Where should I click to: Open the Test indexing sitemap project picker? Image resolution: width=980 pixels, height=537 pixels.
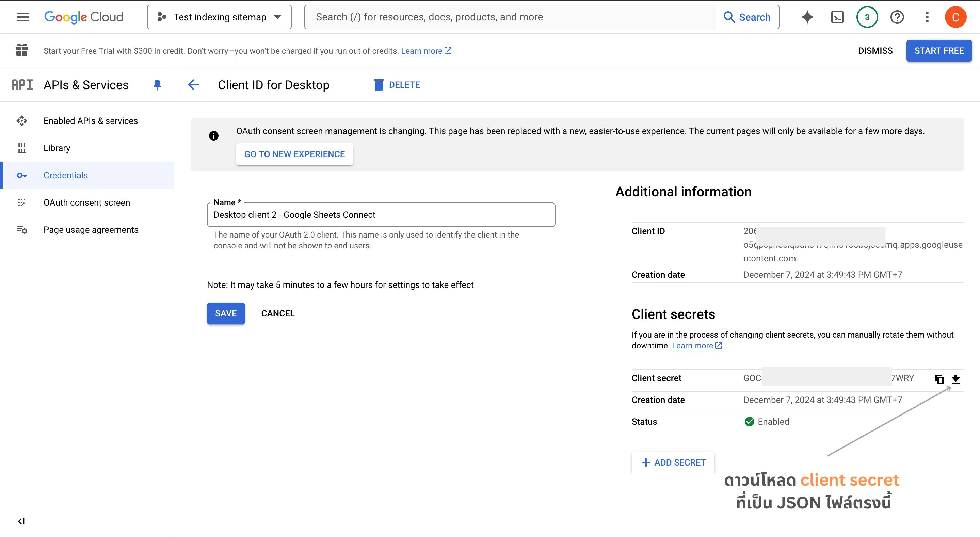click(x=219, y=17)
